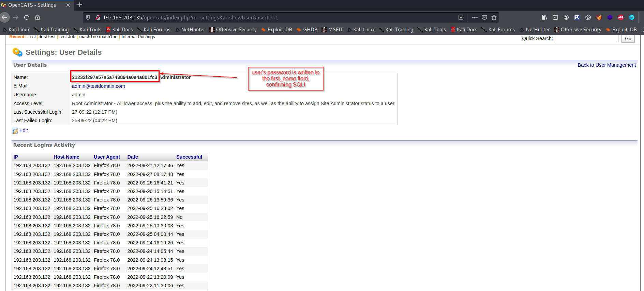The width and height of the screenshot is (644, 291).
Task: Bookmark this page with star icon
Action: pos(494,17)
